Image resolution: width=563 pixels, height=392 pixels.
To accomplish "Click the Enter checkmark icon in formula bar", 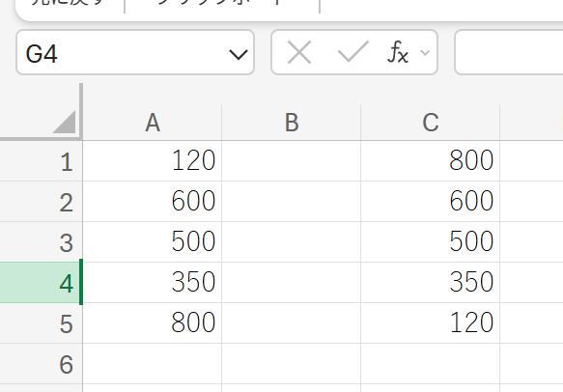I will pos(353,52).
